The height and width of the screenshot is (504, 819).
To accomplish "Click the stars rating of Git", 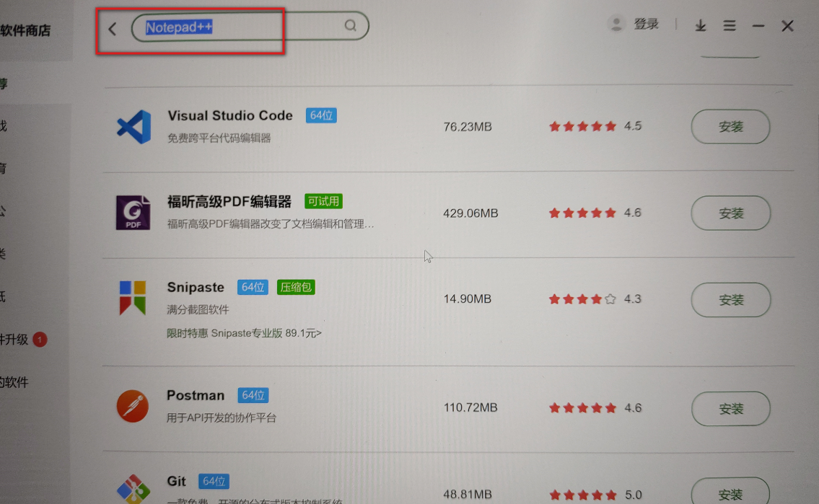I will coord(582,495).
